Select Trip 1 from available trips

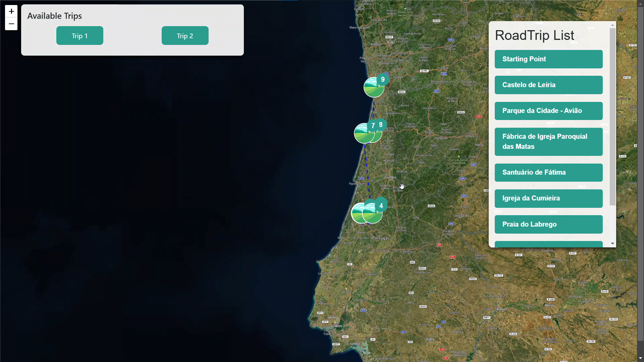79,36
